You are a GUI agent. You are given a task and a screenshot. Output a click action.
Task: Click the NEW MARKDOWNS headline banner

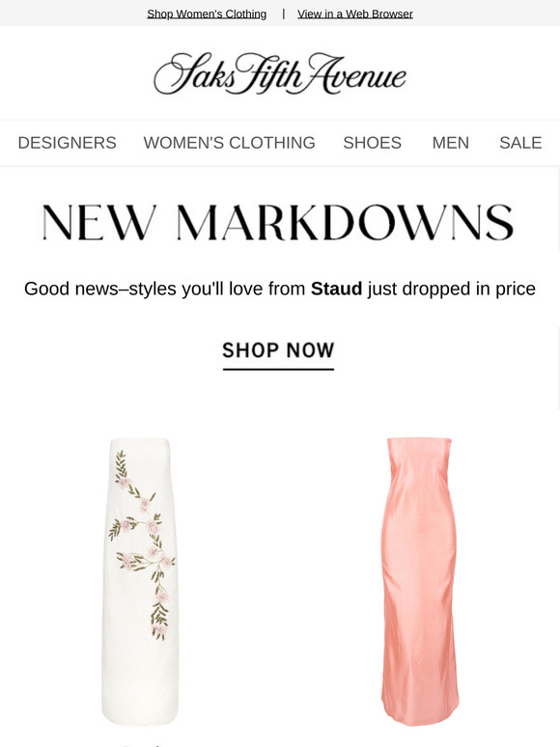278,222
